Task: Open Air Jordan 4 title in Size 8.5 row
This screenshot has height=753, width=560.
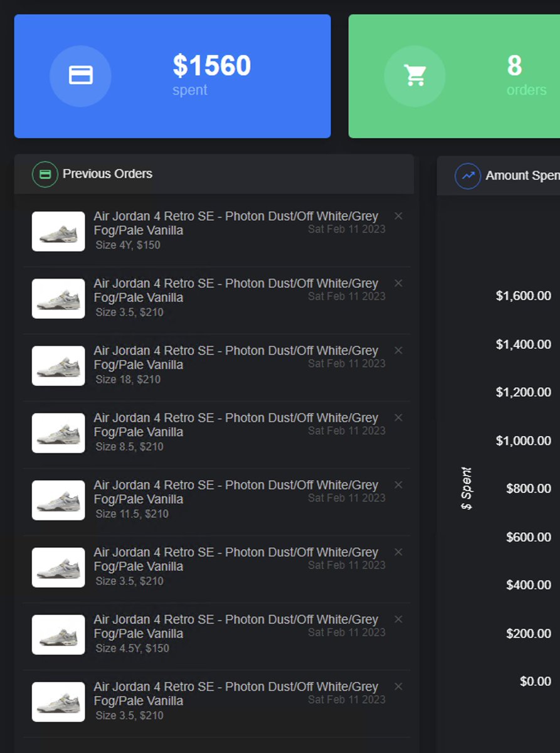Action: [x=236, y=424]
